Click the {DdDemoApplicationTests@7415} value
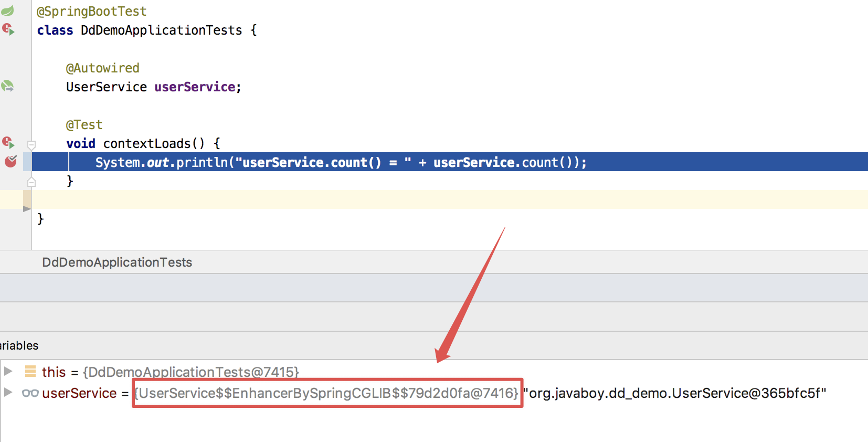868x442 pixels. (191, 372)
